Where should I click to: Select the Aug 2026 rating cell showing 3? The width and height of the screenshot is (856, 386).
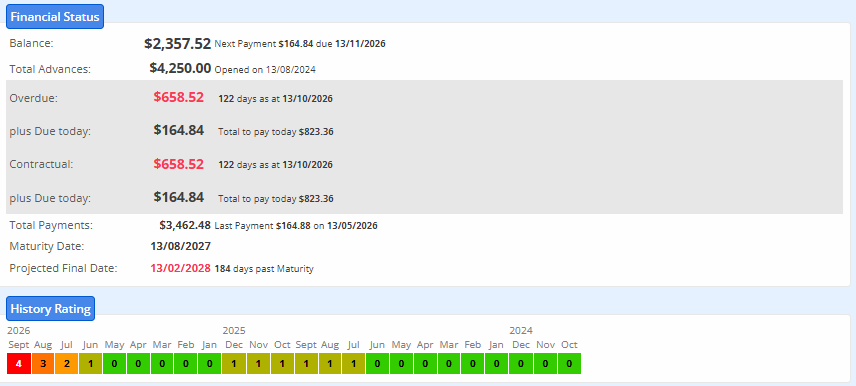coord(43,364)
